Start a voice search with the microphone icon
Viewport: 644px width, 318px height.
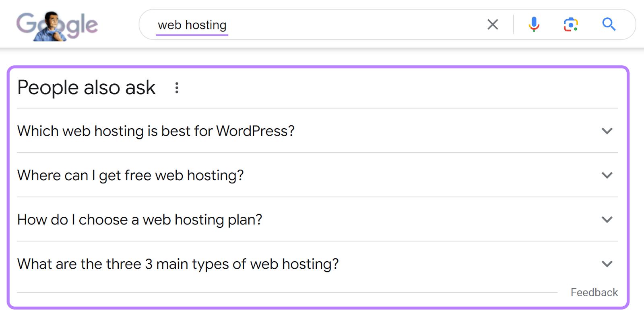(534, 25)
